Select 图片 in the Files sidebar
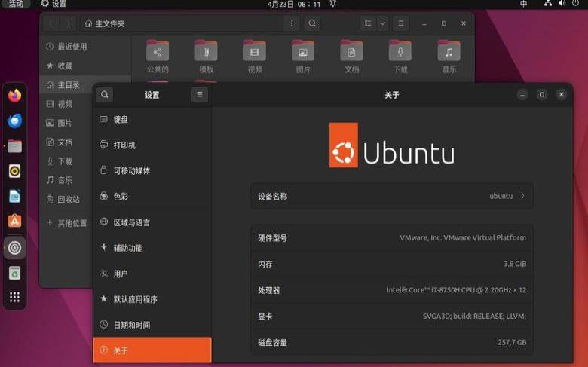This screenshot has height=367, width=588. click(67, 123)
